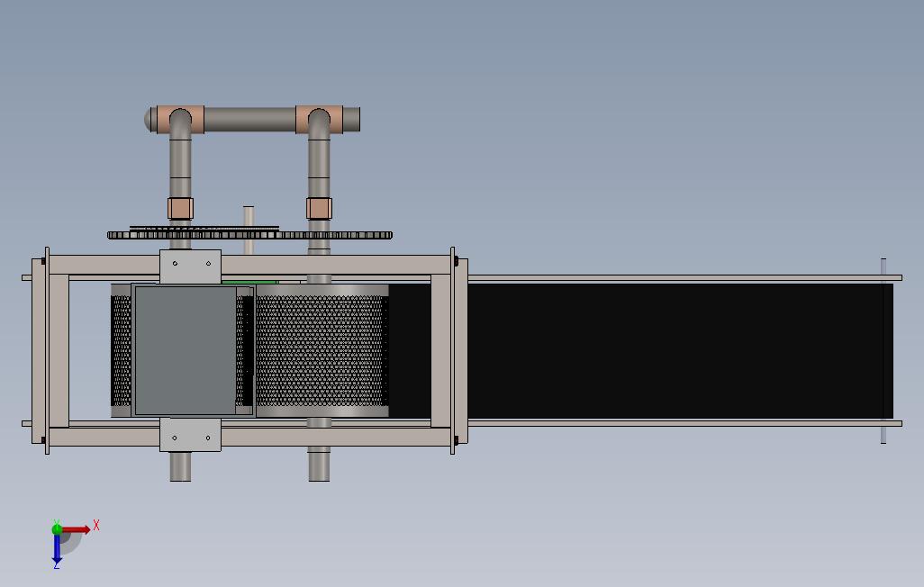The image size is (924, 587).
Task: Select the right vertical pipe below elbow
Action: click(319, 168)
